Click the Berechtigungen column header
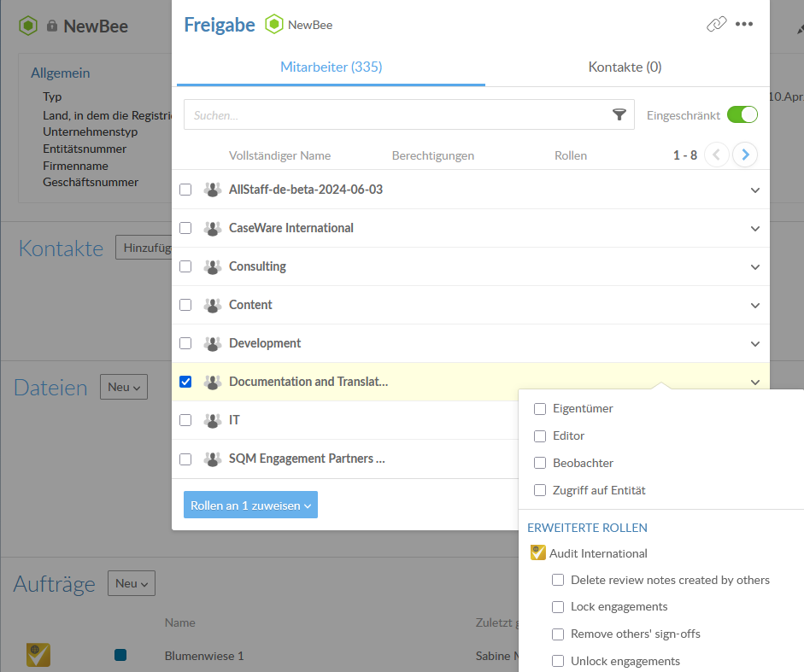This screenshot has width=804, height=672. [433, 155]
